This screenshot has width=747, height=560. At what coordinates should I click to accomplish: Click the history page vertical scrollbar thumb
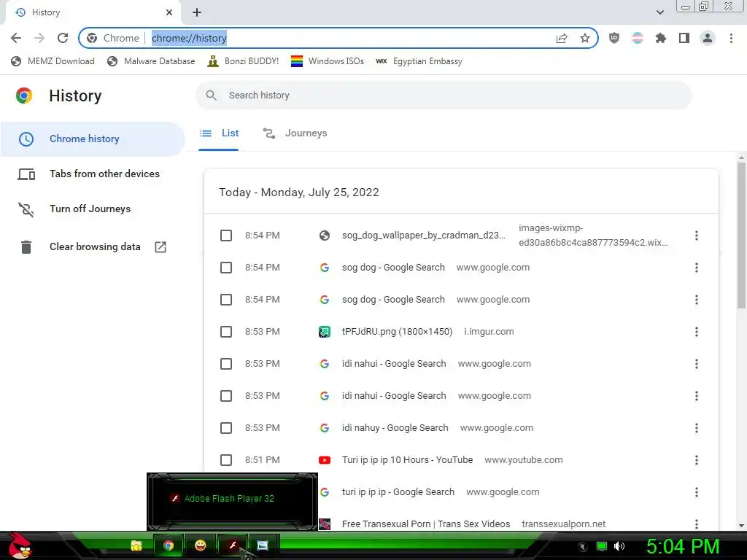coord(741,236)
